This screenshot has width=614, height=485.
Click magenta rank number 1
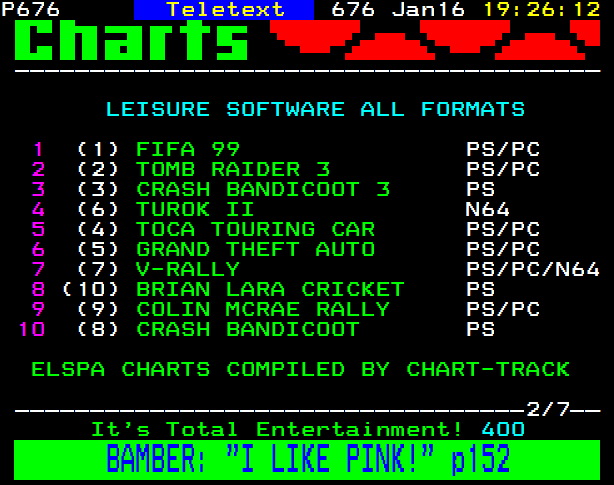tap(38, 150)
